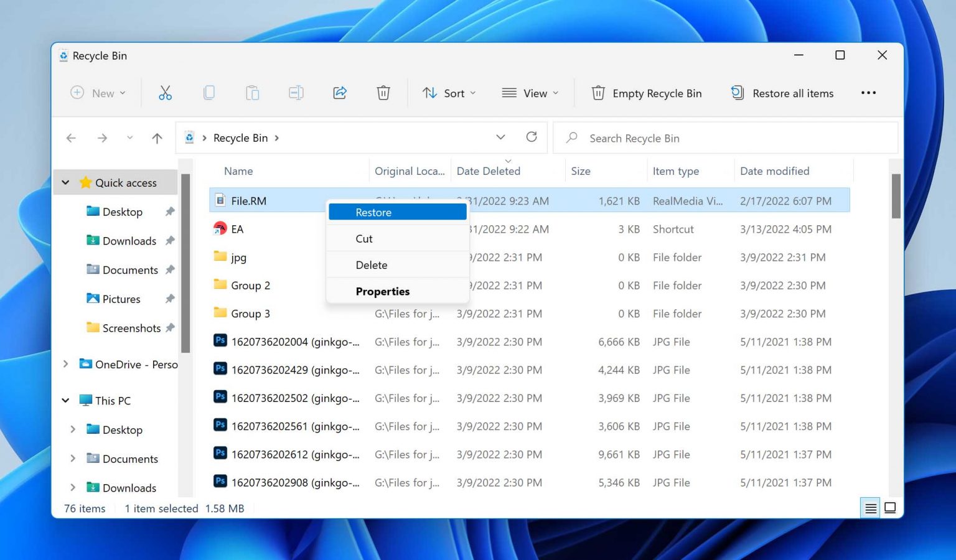Expand the OneDrive tree node
Image resolution: width=956 pixels, height=560 pixels.
point(66,364)
